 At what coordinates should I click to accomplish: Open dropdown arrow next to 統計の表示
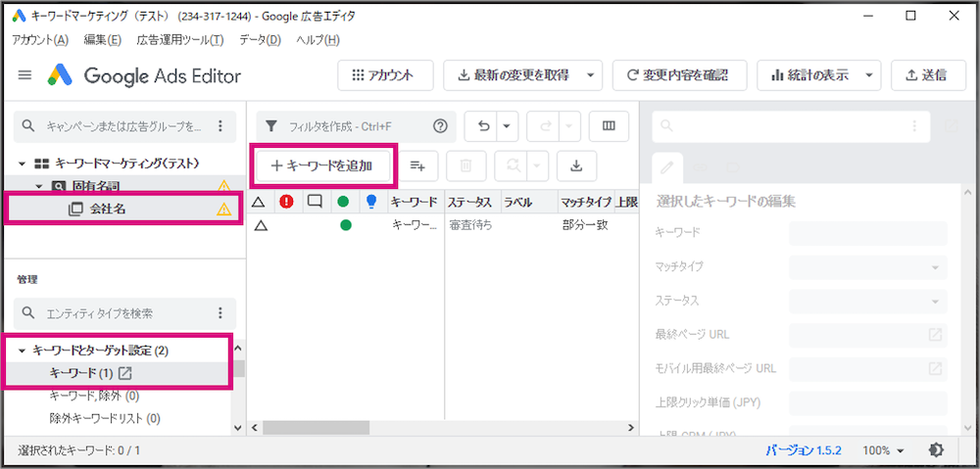869,75
